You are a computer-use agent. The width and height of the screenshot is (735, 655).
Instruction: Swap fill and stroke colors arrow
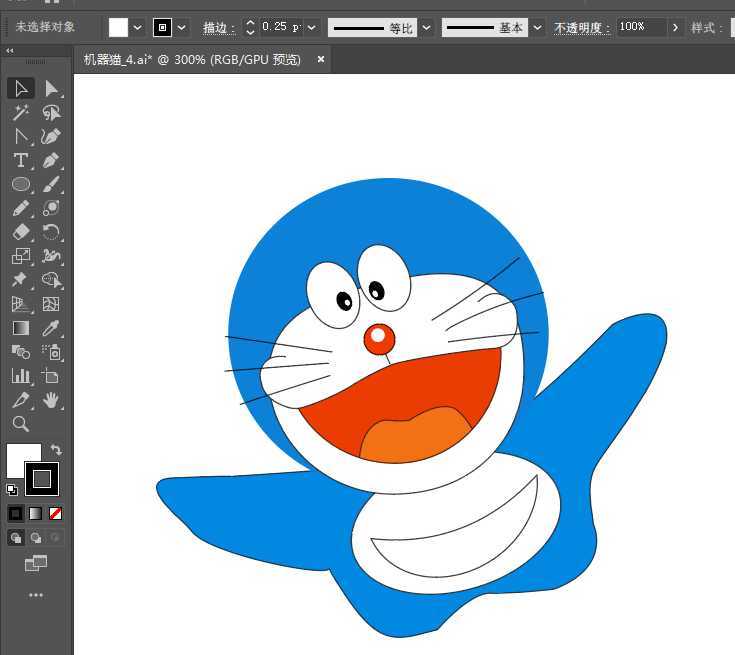(x=57, y=450)
